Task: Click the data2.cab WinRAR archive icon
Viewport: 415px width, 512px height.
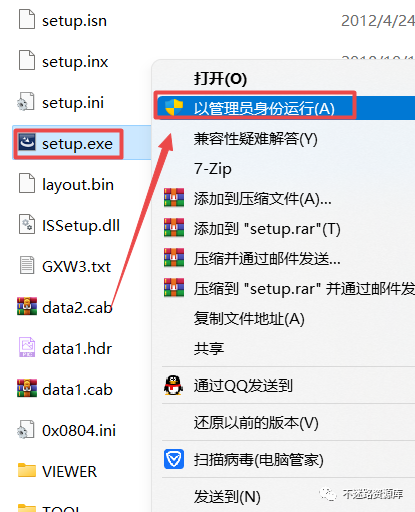Action: [27, 306]
